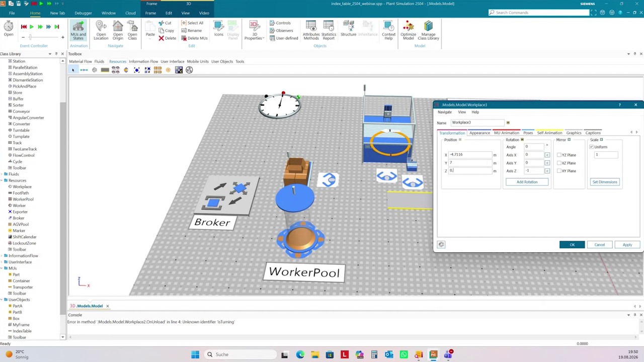Toggle the Uniform scale checkbox
Screen dimensions: 644x362
[x=591, y=147]
